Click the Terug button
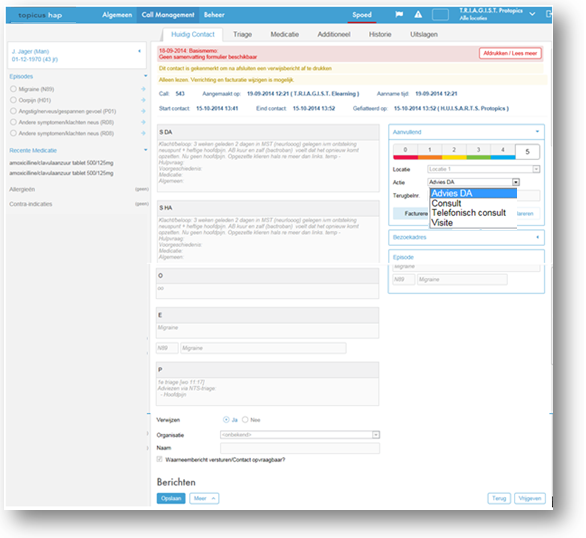The image size is (586, 538). [499, 498]
